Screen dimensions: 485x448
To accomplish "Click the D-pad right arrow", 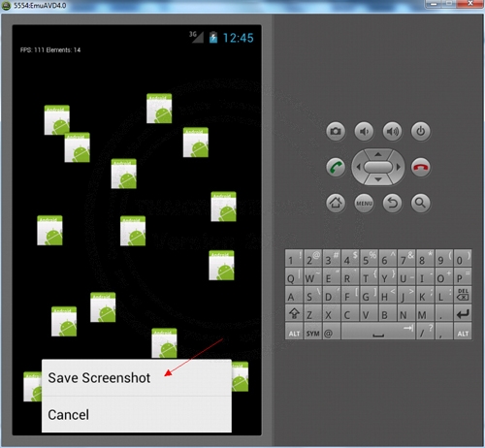I will click(x=399, y=167).
